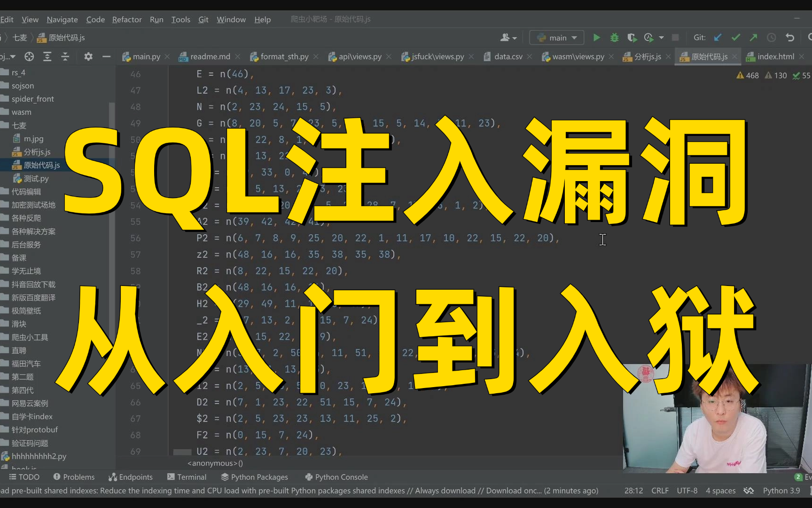The height and width of the screenshot is (508, 812).
Task: Switch to the readme.md editor tab
Action: click(210, 56)
